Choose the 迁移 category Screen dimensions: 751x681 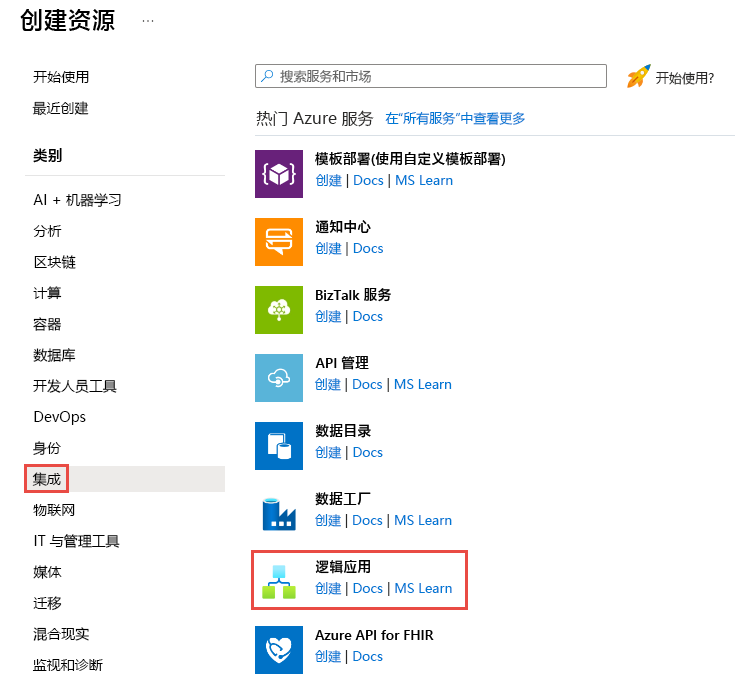coord(47,603)
